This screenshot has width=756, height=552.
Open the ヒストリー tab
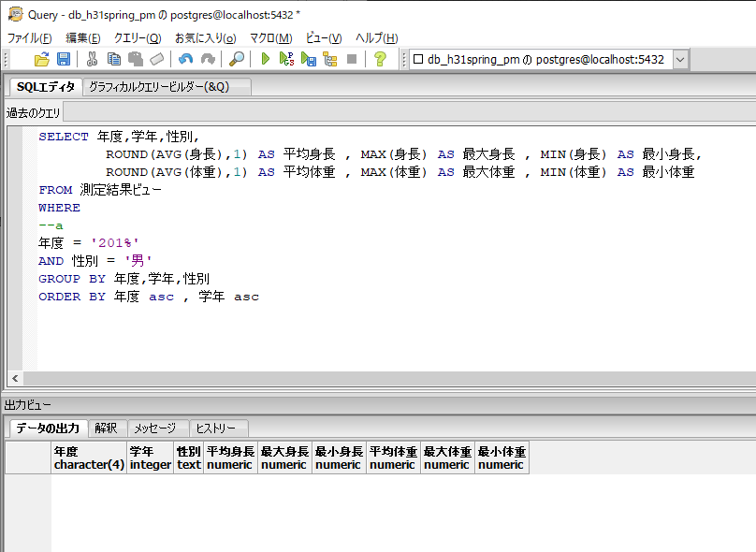coord(214,429)
